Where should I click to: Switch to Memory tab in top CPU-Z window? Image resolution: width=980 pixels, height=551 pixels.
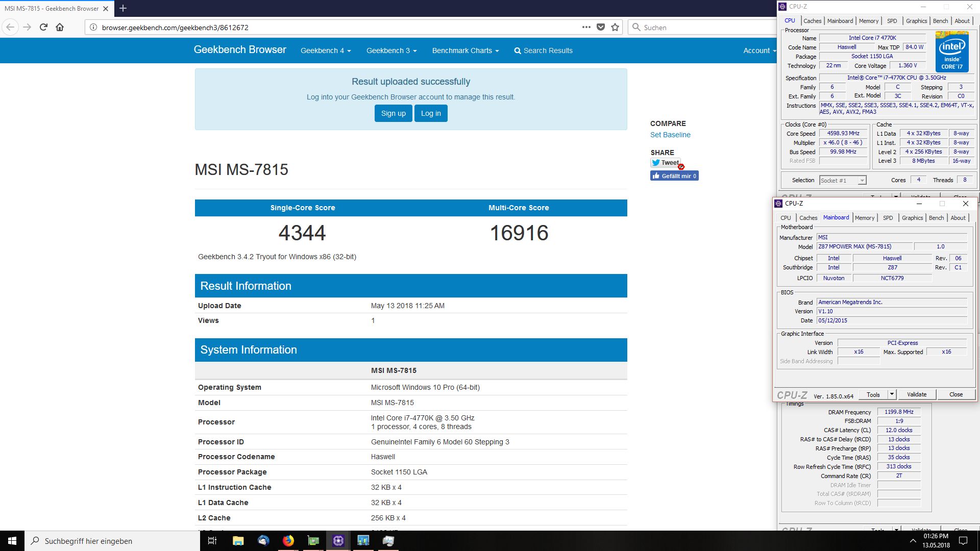pos(869,21)
